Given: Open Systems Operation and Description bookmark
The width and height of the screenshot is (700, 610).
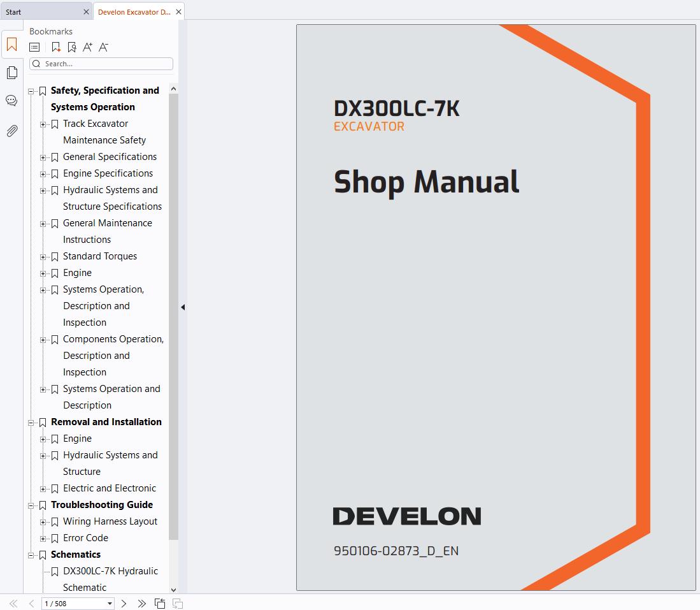Looking at the screenshot, I should coord(111,397).
